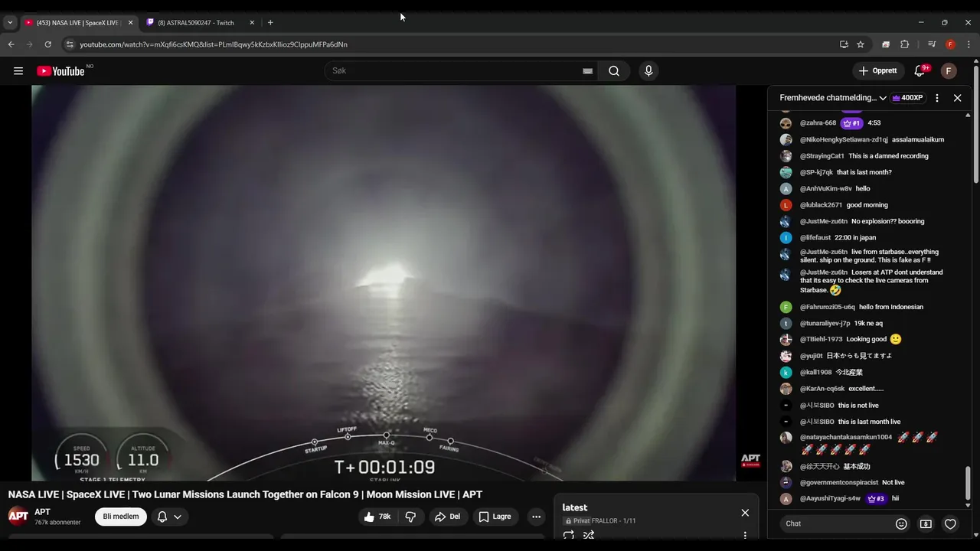Click the Lagre save button
980x551 pixels.
495,517
